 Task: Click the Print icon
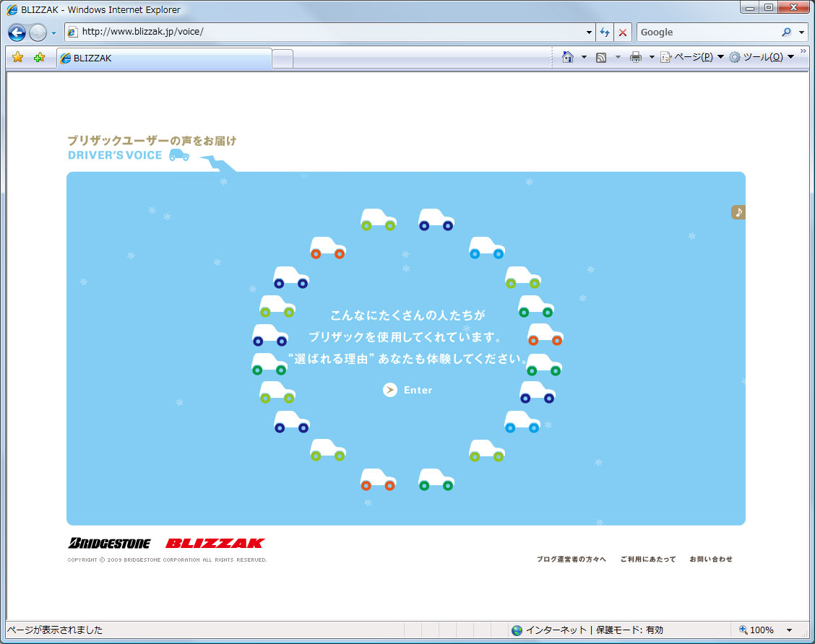(635, 57)
